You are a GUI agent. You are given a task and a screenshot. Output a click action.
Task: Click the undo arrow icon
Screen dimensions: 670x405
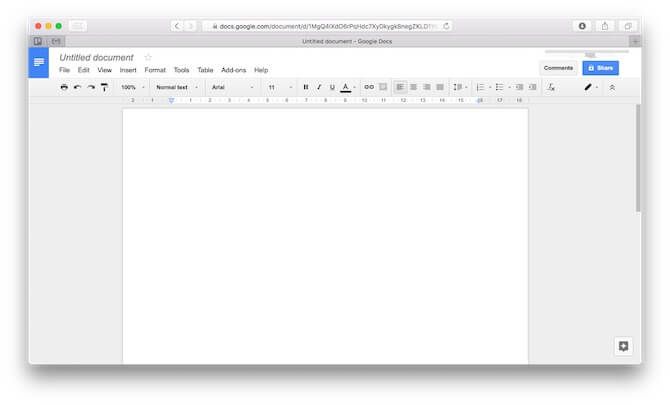tap(77, 87)
